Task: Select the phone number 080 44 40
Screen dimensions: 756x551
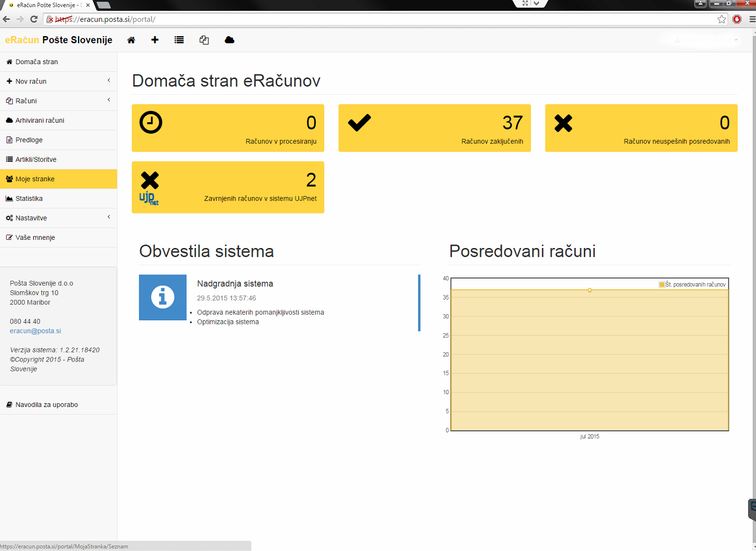Action: 25,321
